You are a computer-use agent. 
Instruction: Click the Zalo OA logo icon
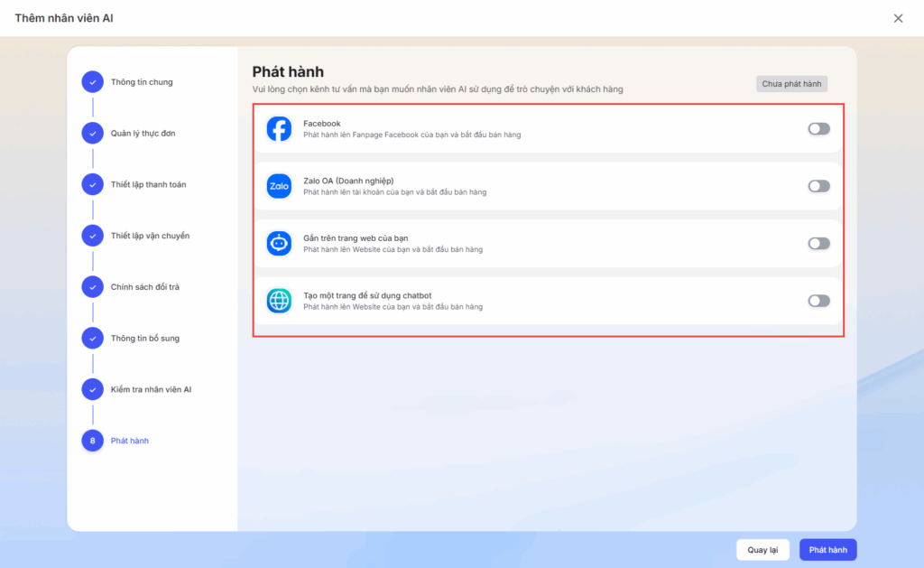click(279, 186)
